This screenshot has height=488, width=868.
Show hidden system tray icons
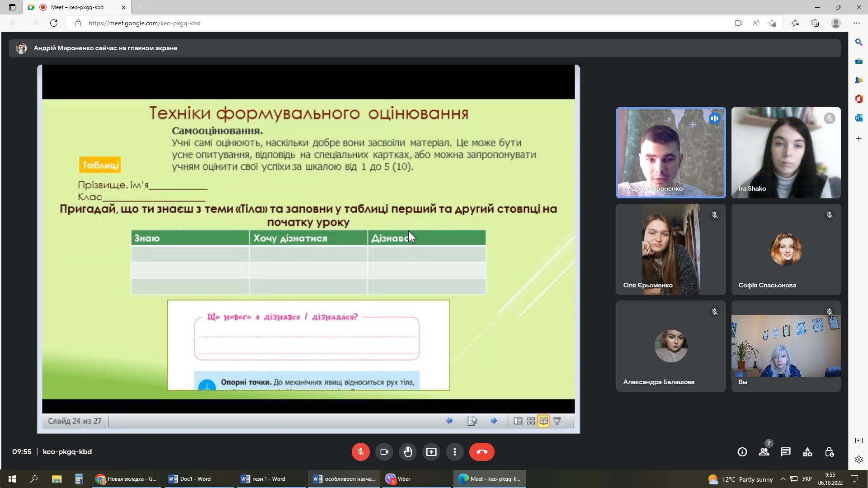coord(783,479)
